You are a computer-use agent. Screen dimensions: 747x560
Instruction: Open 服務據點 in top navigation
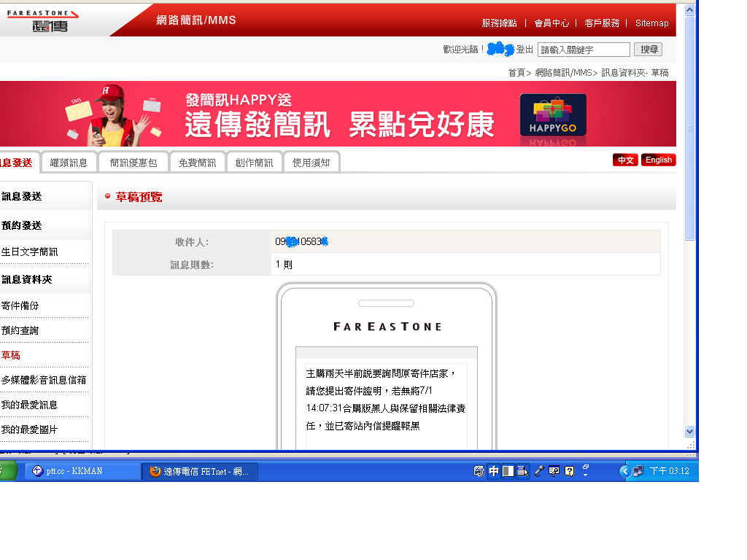(x=499, y=23)
